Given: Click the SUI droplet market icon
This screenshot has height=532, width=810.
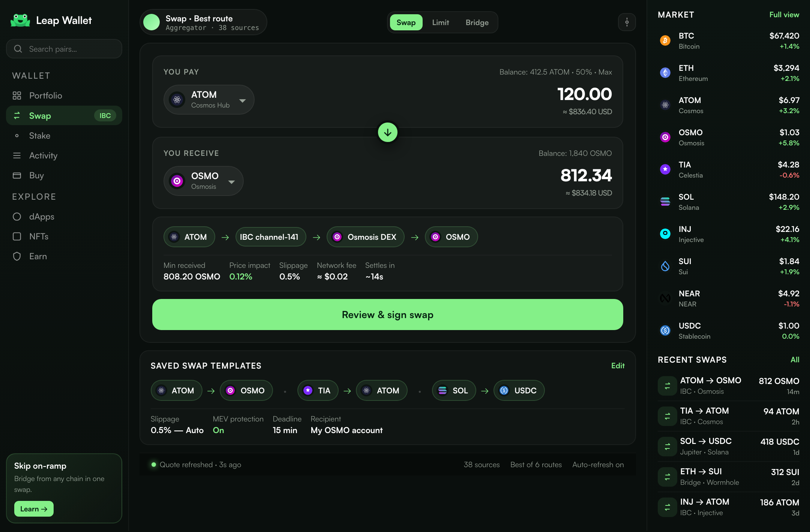Looking at the screenshot, I should [x=665, y=266].
